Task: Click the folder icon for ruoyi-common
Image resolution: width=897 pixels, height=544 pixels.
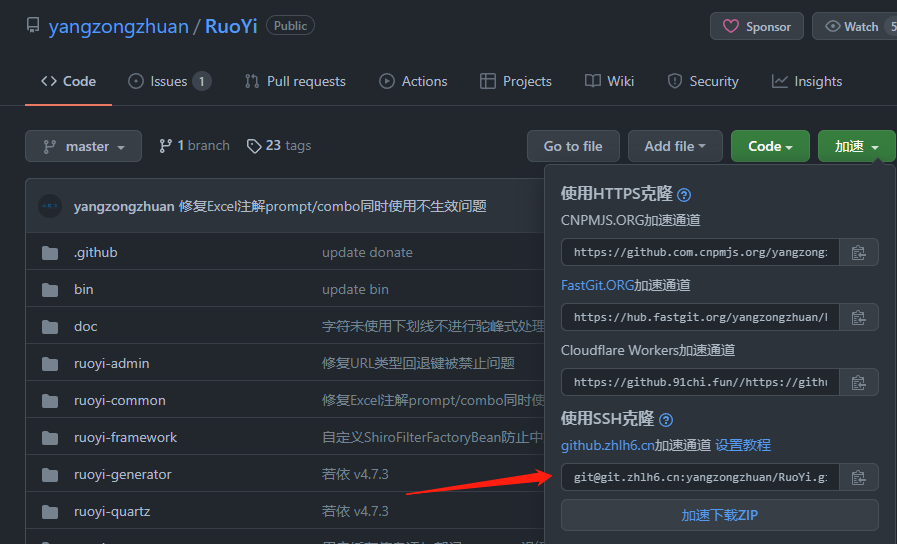Action: click(x=50, y=401)
